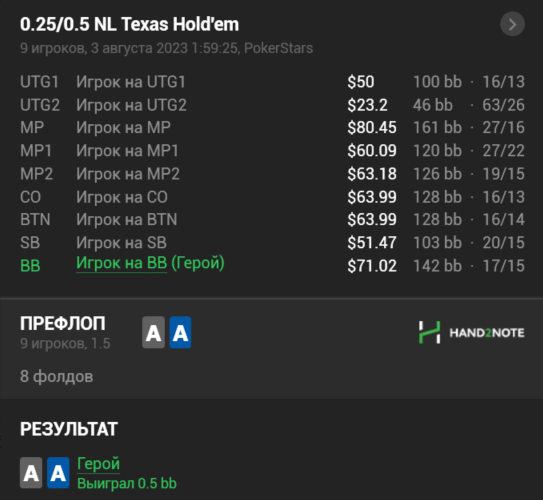Click gray ace card in result section
Viewport: 543px width, 500px height.
pos(31,473)
